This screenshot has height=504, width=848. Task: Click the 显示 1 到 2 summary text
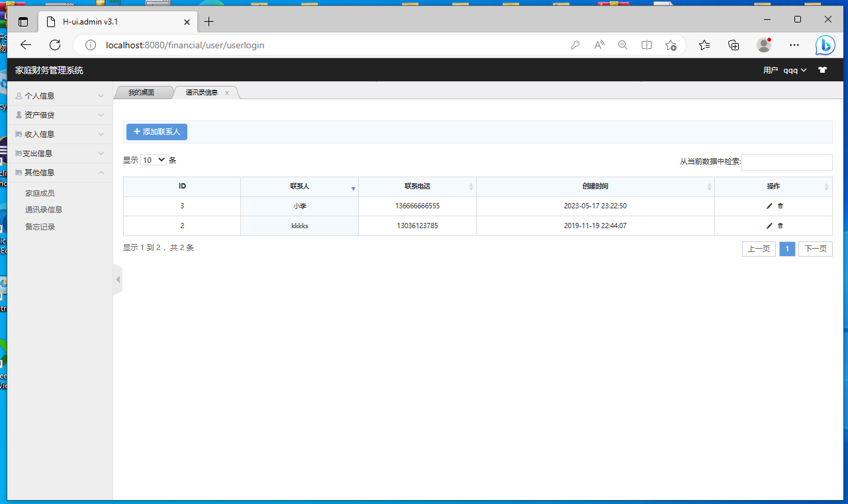158,248
